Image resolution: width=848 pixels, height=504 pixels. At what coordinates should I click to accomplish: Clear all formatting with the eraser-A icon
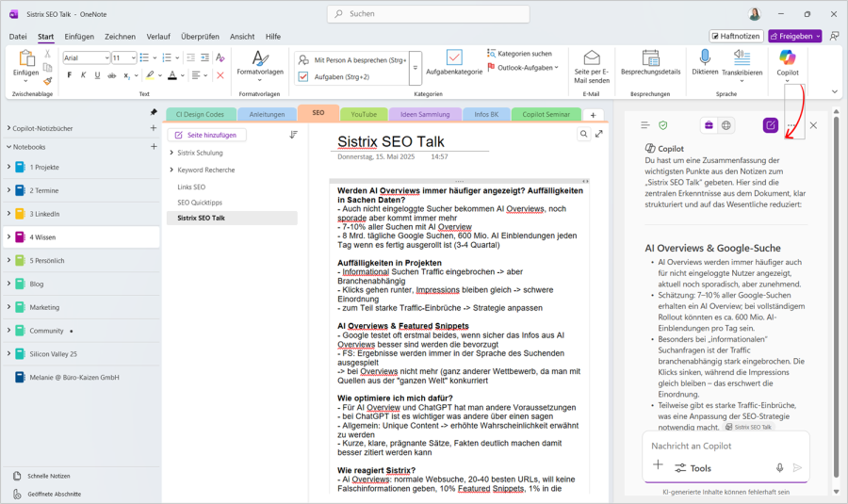pos(220,57)
